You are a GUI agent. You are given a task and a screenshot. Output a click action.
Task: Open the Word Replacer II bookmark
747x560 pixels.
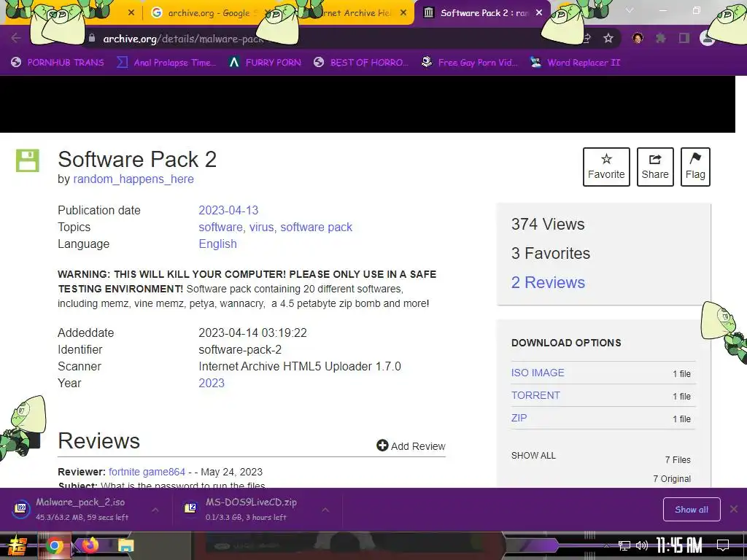(x=576, y=63)
